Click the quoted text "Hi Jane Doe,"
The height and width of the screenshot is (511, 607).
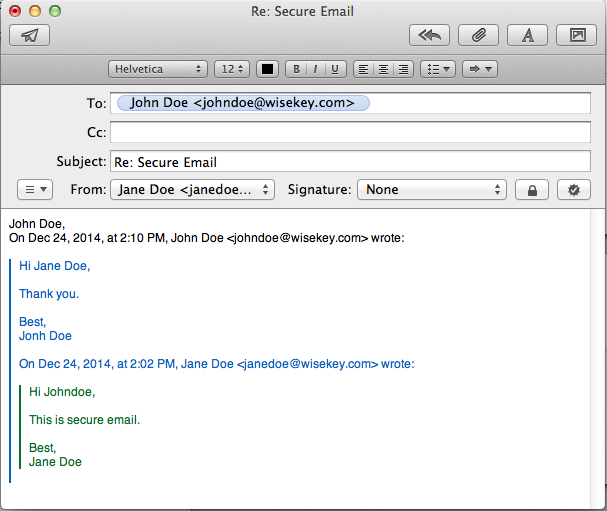[x=55, y=266]
